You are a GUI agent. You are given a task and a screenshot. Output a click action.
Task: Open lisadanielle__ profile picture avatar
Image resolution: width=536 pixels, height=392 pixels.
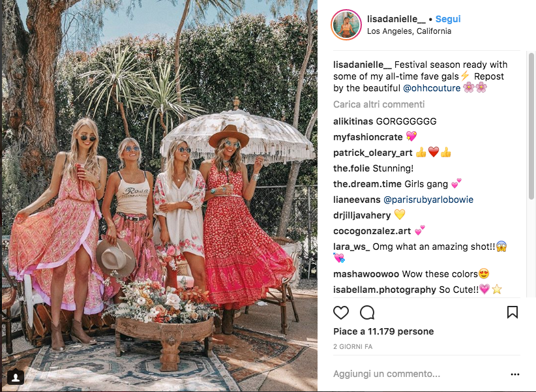[346, 25]
